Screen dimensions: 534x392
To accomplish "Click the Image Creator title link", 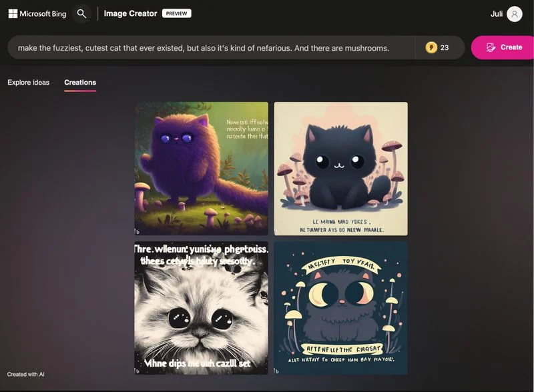I will [130, 13].
